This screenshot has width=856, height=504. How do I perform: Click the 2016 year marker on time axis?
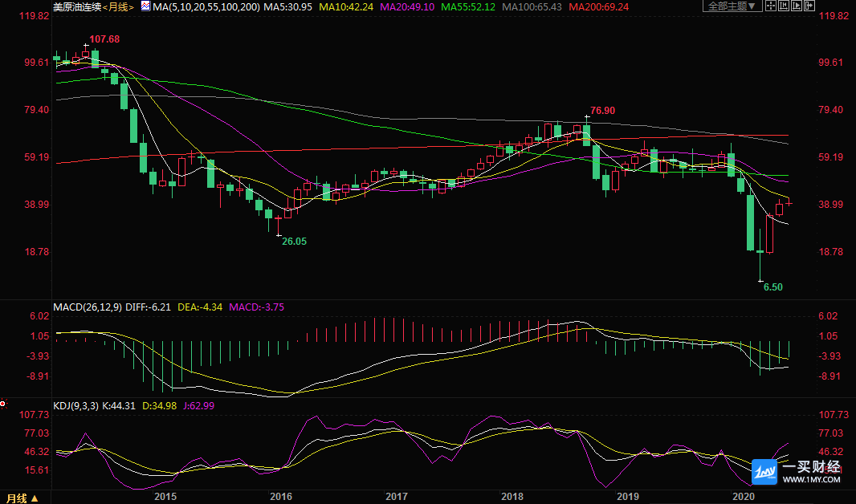[281, 496]
